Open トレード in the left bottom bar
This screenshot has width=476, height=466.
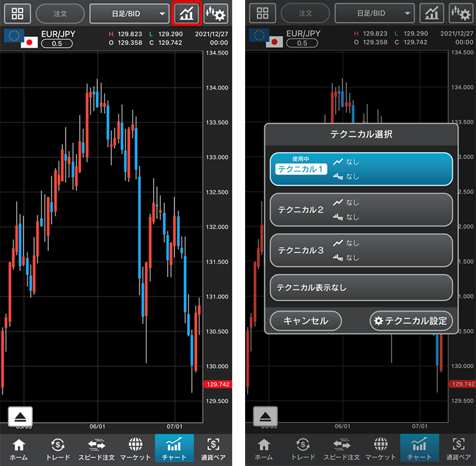[x=58, y=449]
